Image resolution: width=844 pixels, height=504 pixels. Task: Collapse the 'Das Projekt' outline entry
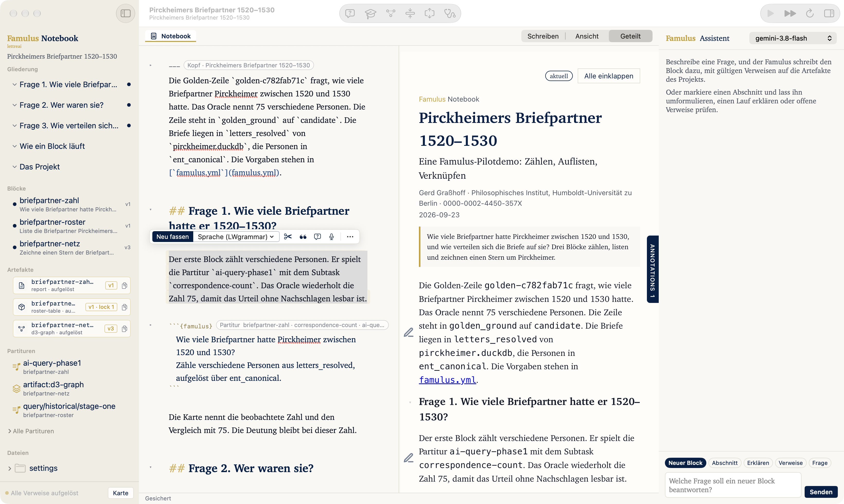coord(14,167)
